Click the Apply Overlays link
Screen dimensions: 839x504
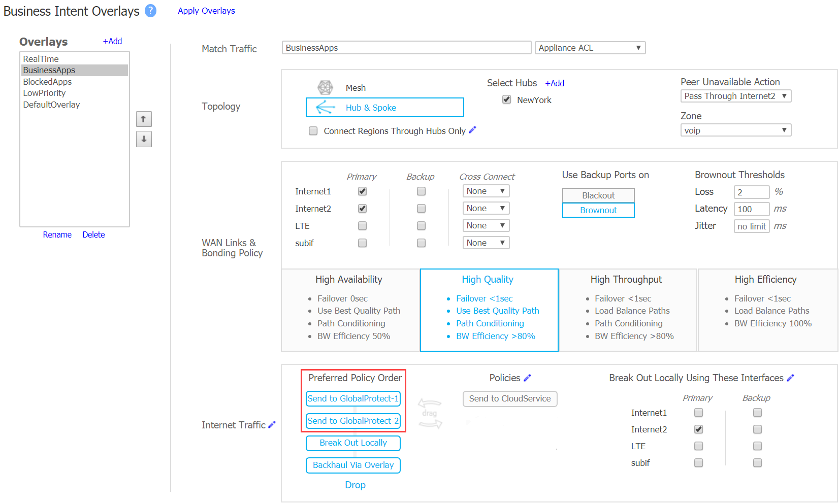[x=206, y=11]
